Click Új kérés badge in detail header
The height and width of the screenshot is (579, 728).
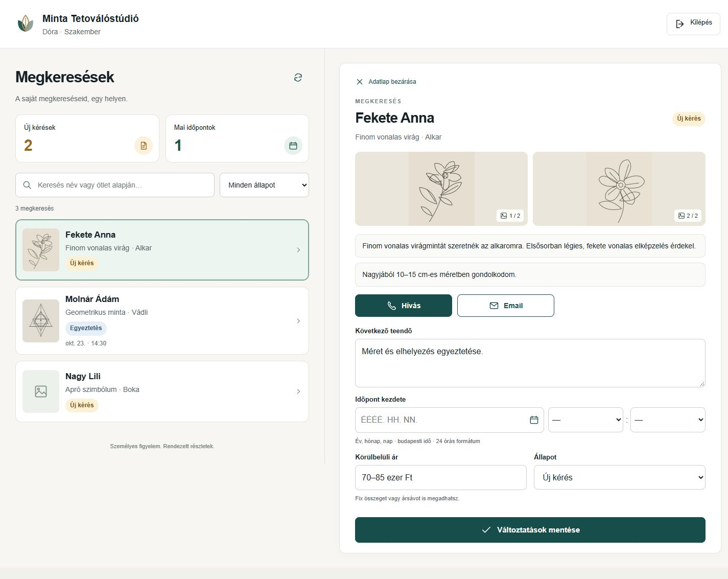(x=689, y=119)
